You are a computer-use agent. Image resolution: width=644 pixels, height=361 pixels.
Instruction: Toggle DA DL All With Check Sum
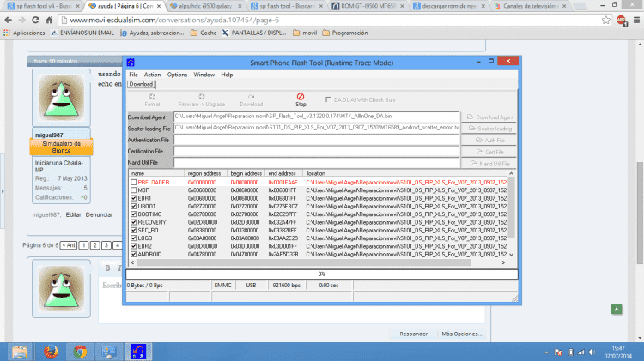[x=328, y=99]
